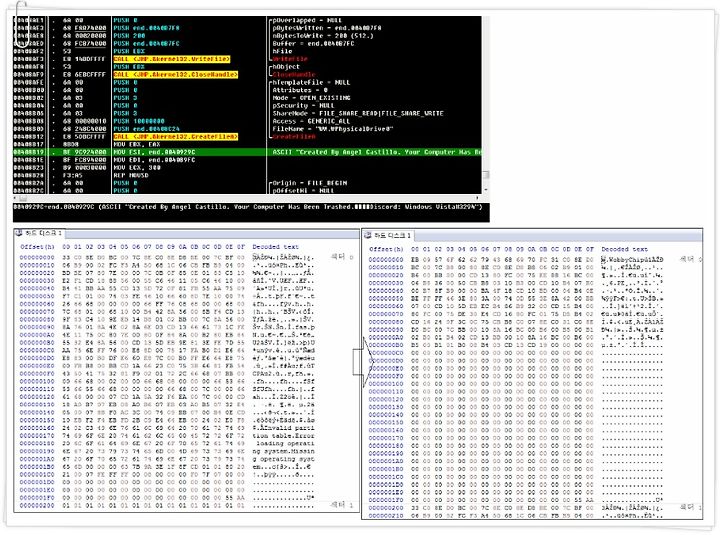The height and width of the screenshot is (535, 720).
Task: Click the Decoded text header in left hex view
Action: click(276, 247)
